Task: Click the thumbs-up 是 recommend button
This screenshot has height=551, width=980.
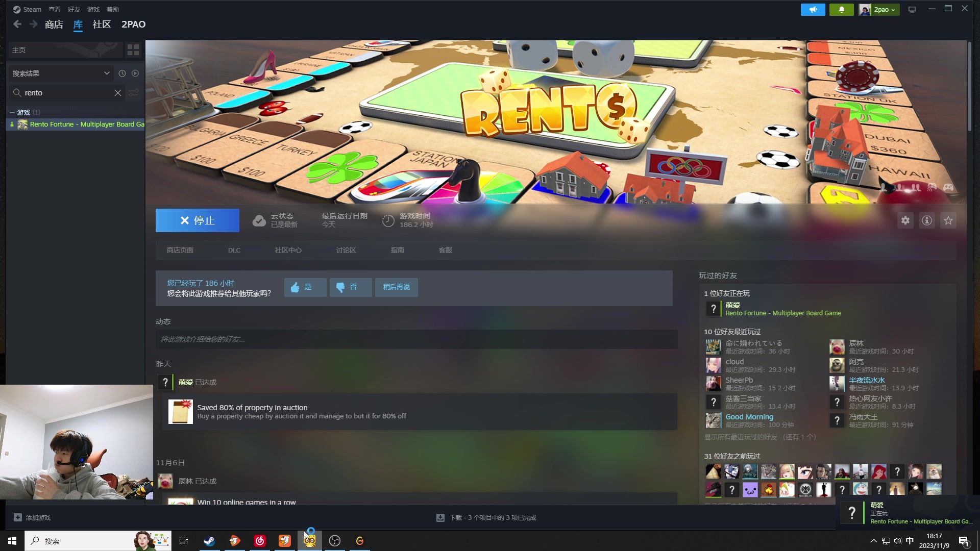Action: (x=305, y=287)
